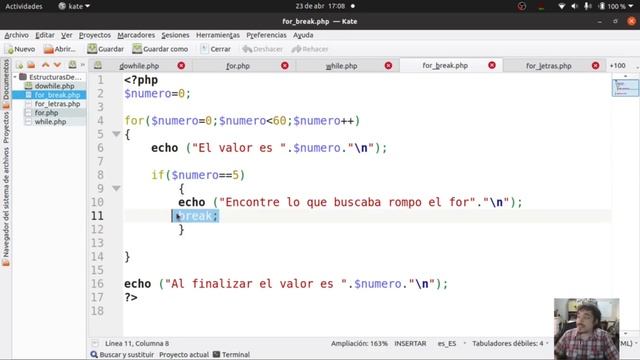640x360 pixels.
Task: Close the while.php tab
Action: [x=388, y=66]
